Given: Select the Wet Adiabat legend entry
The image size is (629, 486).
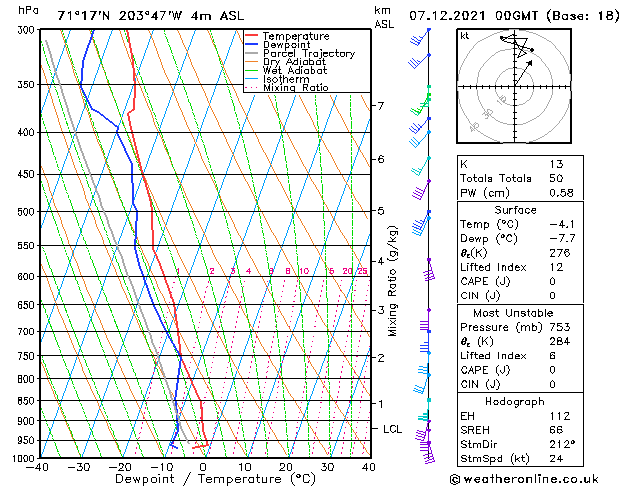Looking at the screenshot, I should coord(295,70).
